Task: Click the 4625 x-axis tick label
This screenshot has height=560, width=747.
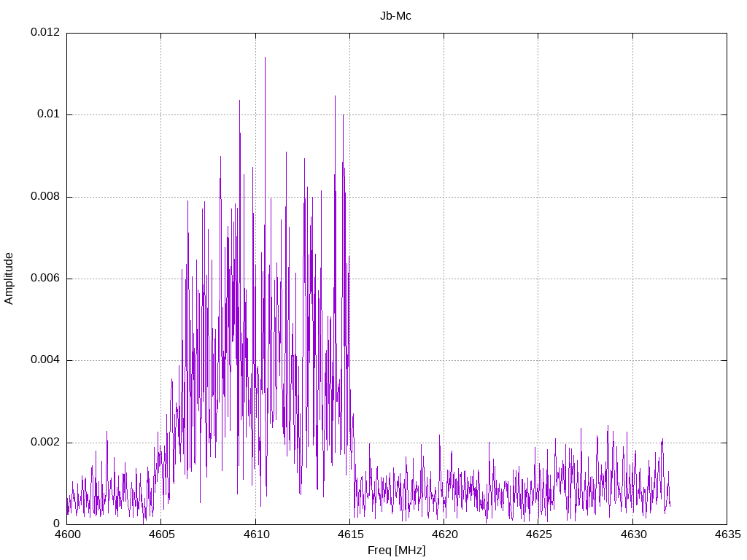Action: pos(539,534)
